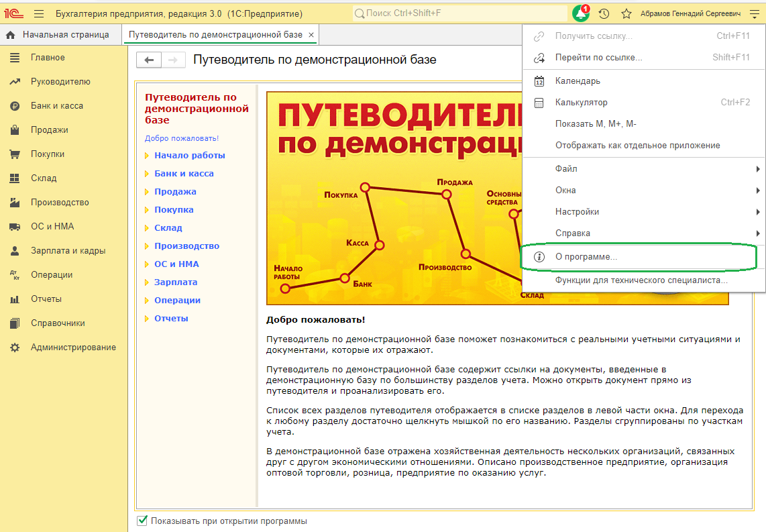Open Банк и касса guide link
This screenshot has width=766, height=532.
(x=184, y=174)
